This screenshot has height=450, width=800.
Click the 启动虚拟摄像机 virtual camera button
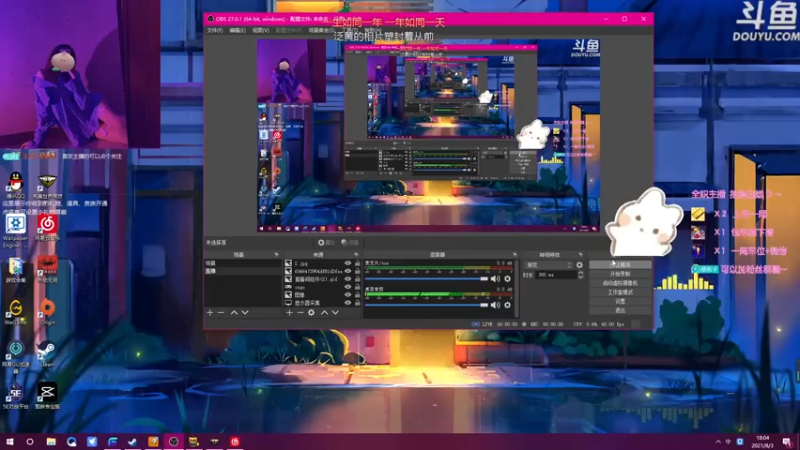pos(620,283)
